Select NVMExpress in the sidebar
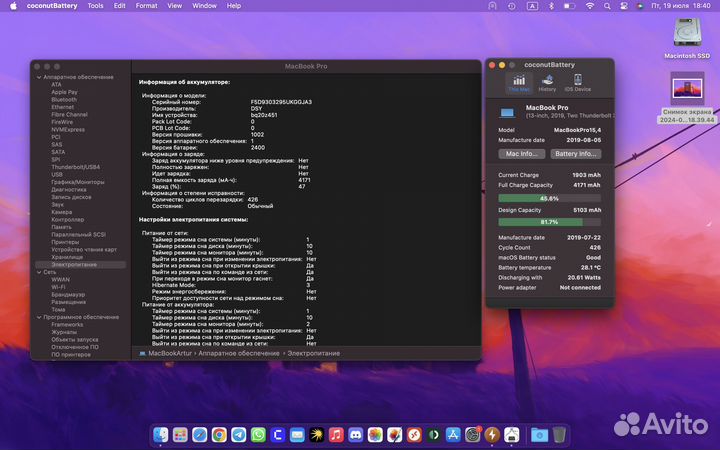 coord(68,129)
